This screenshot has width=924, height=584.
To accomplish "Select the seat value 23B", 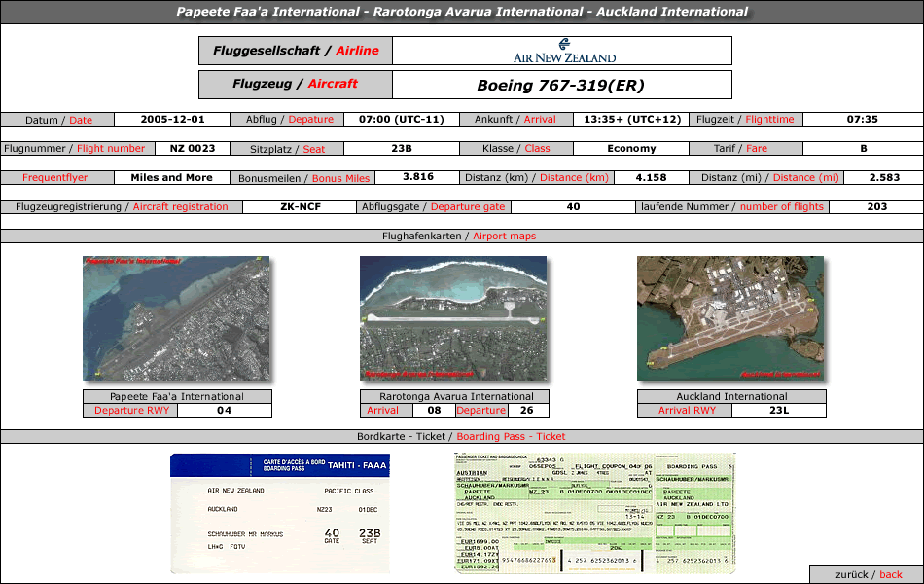I will pyautogui.click(x=402, y=149).
